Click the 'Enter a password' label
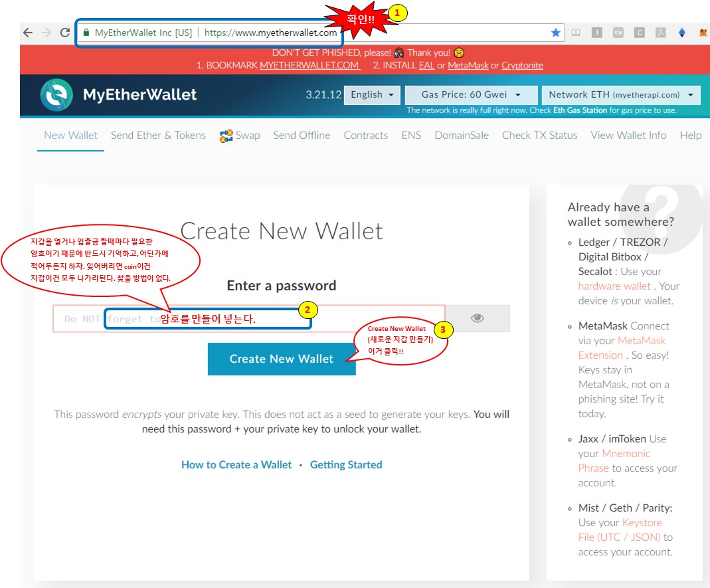This screenshot has width=710, height=588. coord(282,286)
